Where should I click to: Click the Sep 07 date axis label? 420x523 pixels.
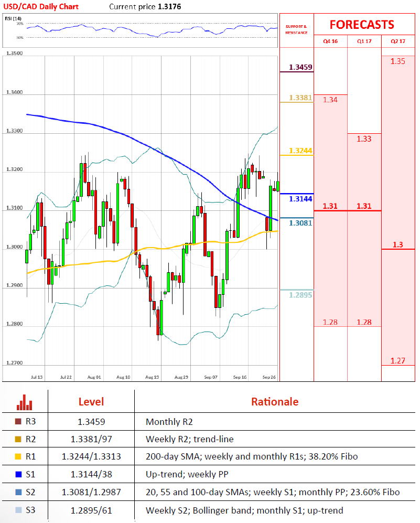point(211,377)
